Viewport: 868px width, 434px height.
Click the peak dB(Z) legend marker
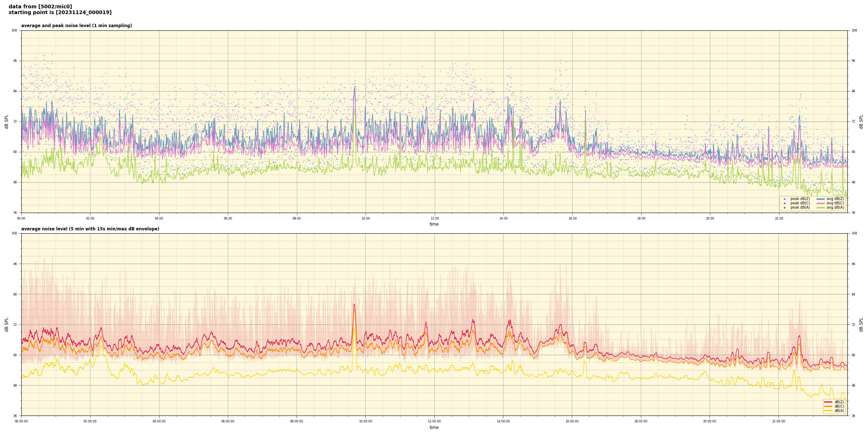784,199
